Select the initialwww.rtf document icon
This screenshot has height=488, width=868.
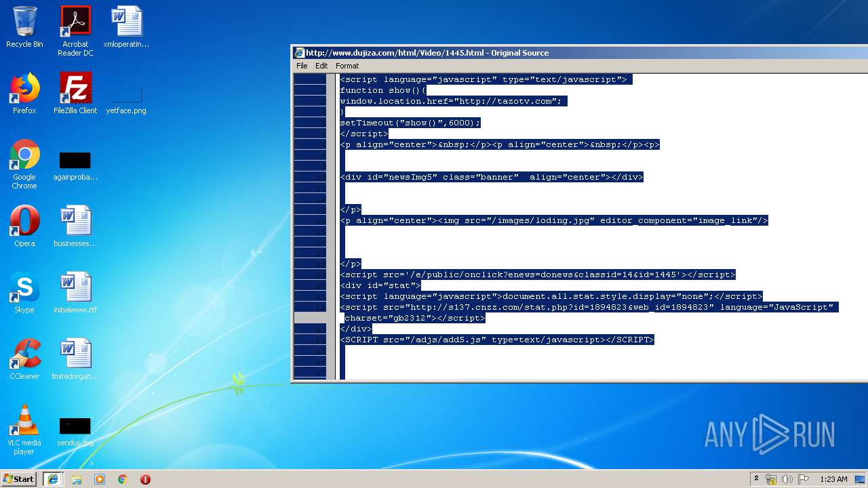pos(75,293)
